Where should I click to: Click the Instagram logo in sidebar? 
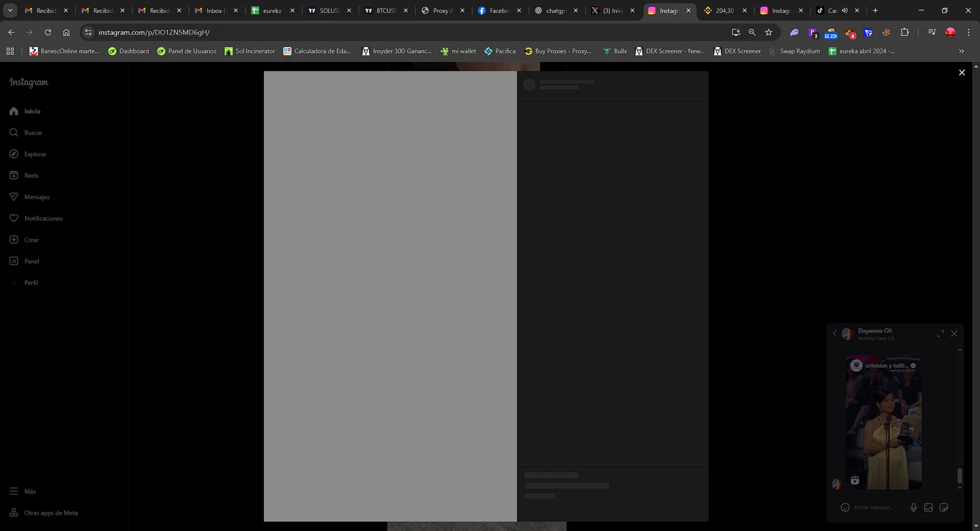click(29, 82)
